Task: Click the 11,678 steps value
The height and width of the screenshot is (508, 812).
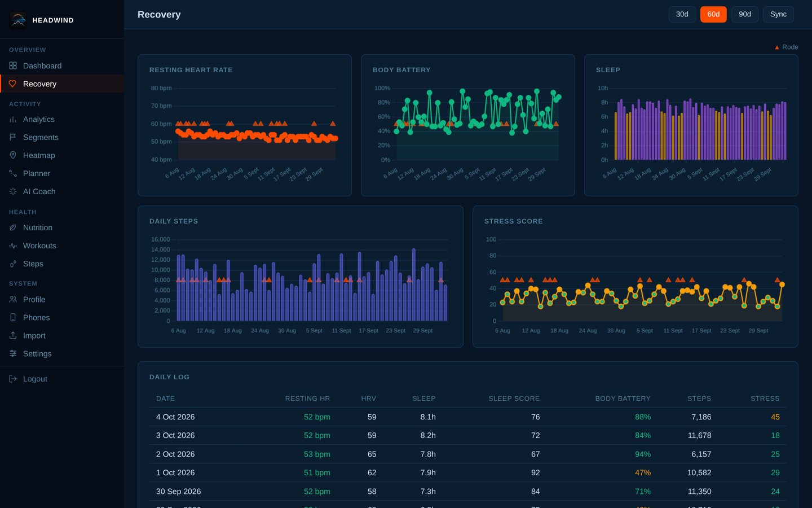Action: [x=699, y=436]
